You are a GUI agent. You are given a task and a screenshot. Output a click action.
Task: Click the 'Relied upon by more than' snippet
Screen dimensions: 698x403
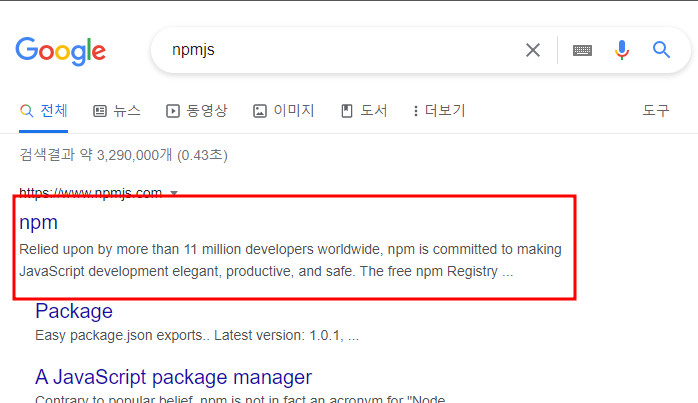pyautogui.click(x=290, y=260)
